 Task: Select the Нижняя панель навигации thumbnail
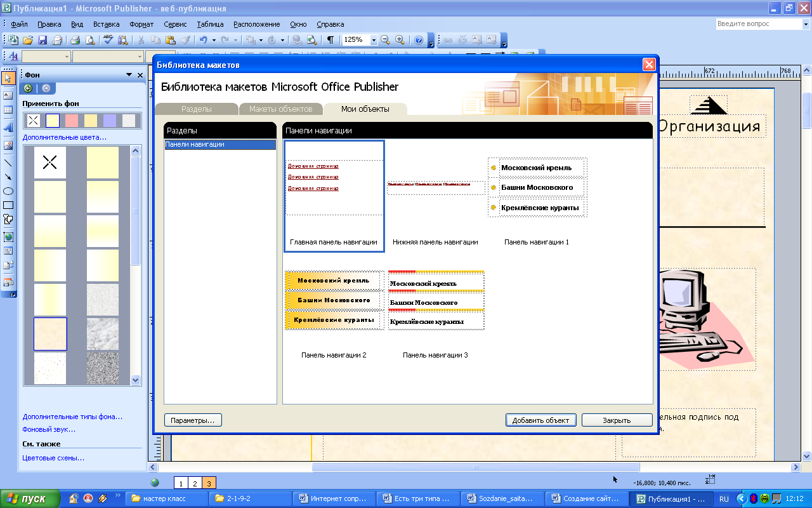click(435, 196)
